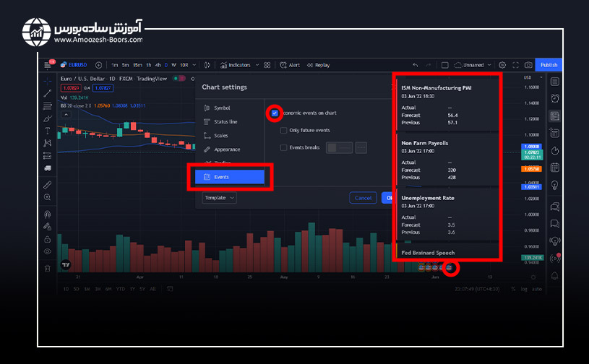Open the Unnamed layout dropdown

(474, 65)
